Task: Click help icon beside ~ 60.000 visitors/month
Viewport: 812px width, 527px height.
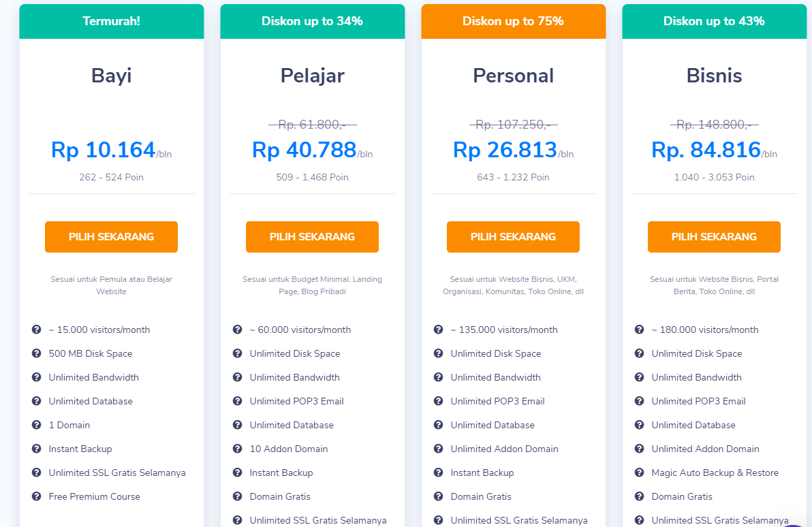Action: click(237, 330)
